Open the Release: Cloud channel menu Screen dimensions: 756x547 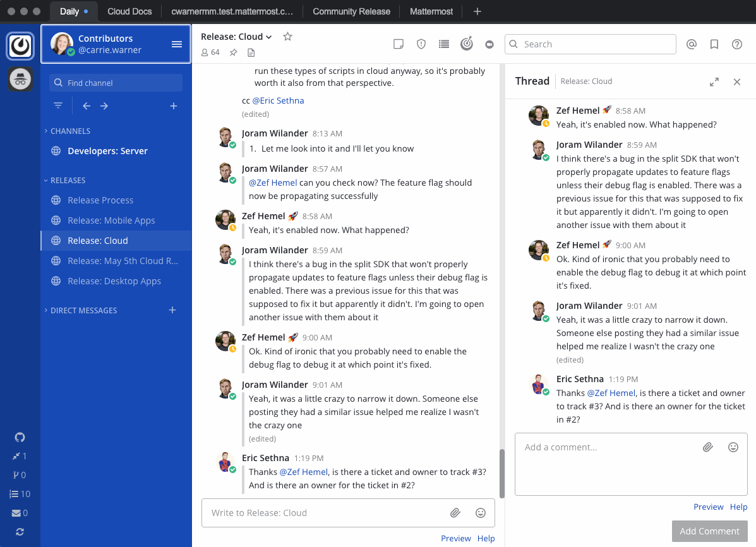pos(236,36)
